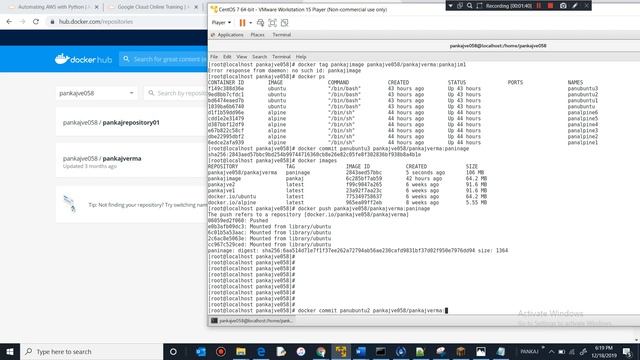
Task: Click the Type here to search box
Action: click(91, 351)
